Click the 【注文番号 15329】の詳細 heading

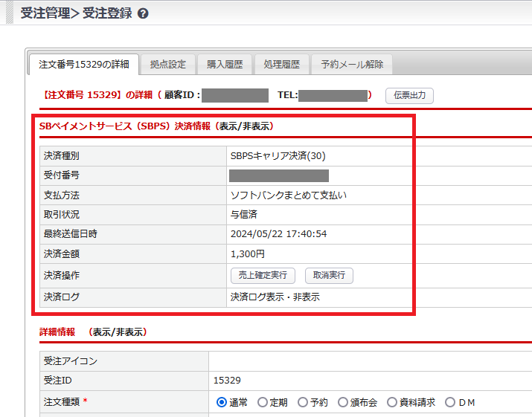(97, 95)
